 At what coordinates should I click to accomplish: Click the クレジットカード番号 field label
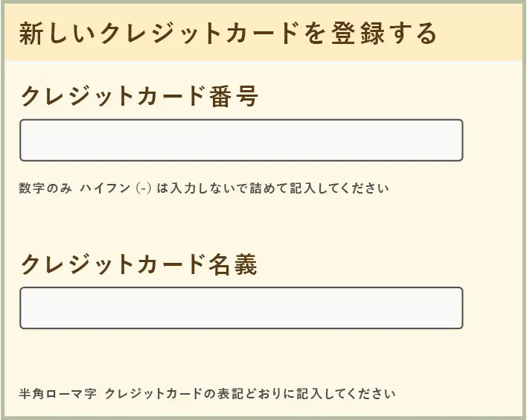138,97
